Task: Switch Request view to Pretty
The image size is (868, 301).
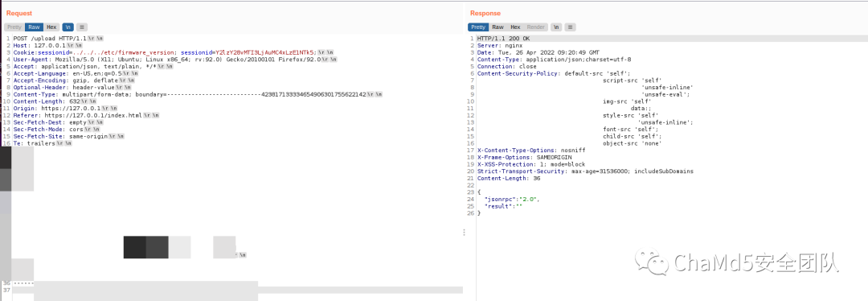Action: 14,27
